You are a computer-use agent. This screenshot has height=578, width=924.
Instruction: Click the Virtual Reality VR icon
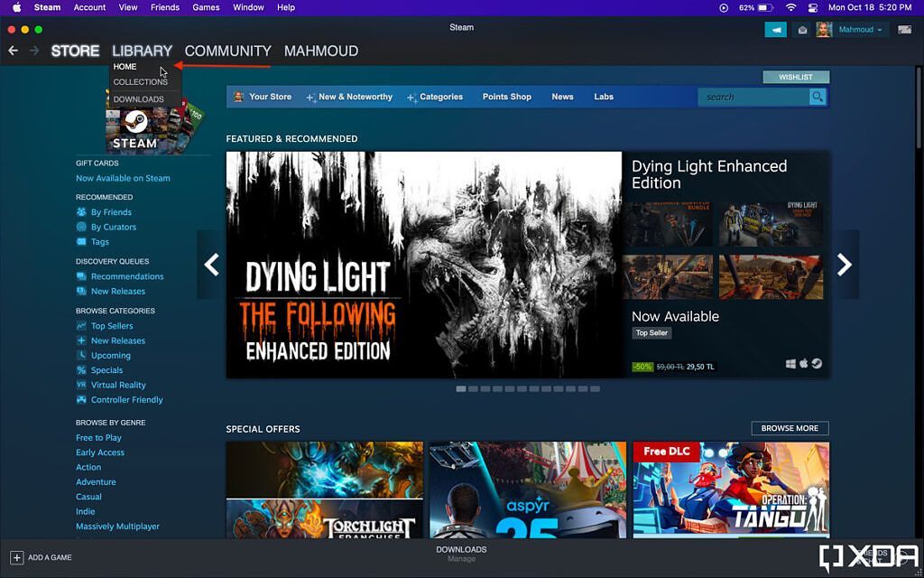pyautogui.click(x=81, y=385)
